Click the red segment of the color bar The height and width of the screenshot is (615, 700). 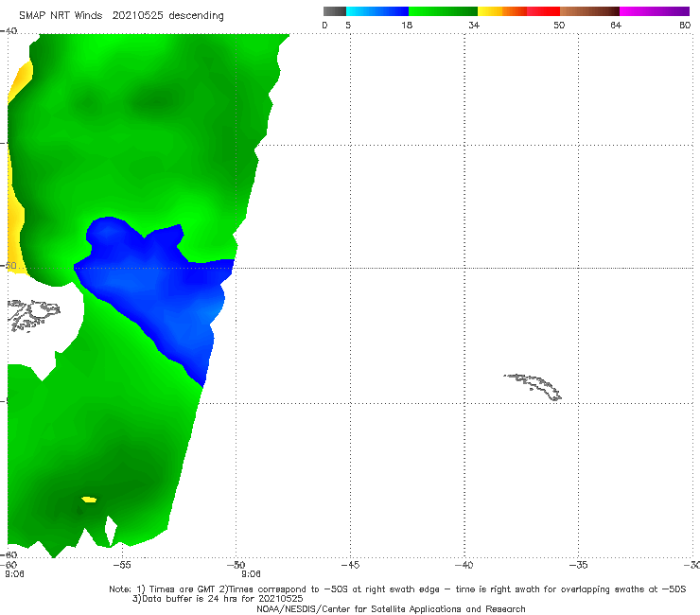543,11
